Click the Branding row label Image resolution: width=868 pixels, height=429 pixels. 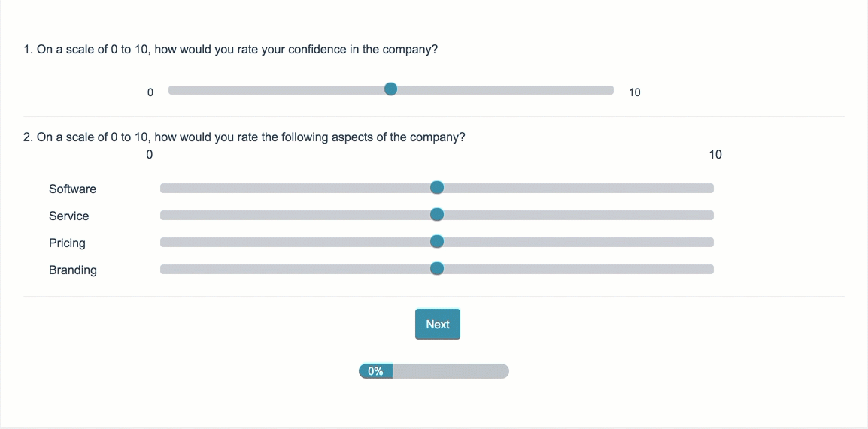(73, 270)
